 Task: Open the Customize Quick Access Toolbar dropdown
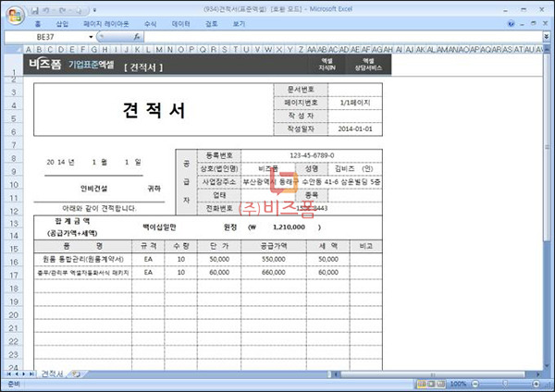coord(94,10)
